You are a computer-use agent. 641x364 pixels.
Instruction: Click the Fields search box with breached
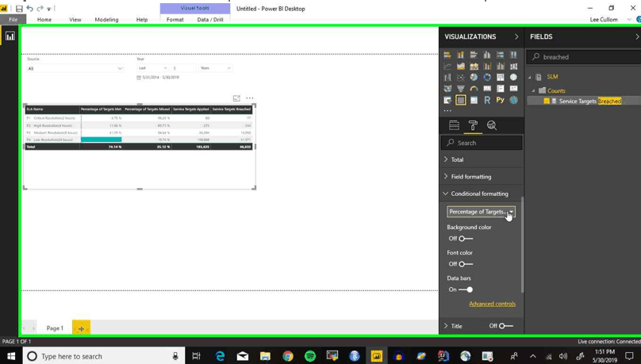[584, 57]
